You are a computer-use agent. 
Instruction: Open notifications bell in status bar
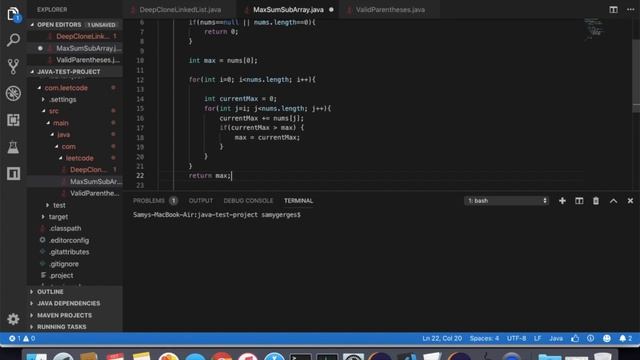(x=625, y=338)
